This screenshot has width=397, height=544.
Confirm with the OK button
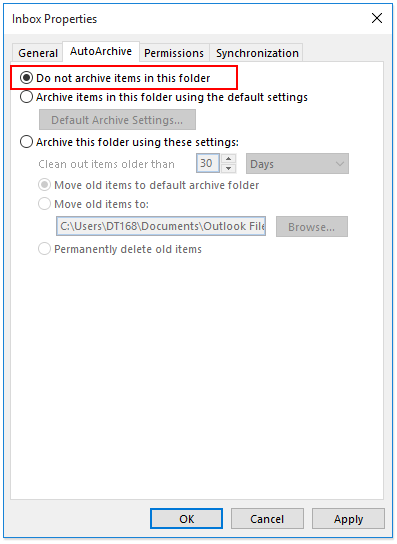(x=186, y=519)
